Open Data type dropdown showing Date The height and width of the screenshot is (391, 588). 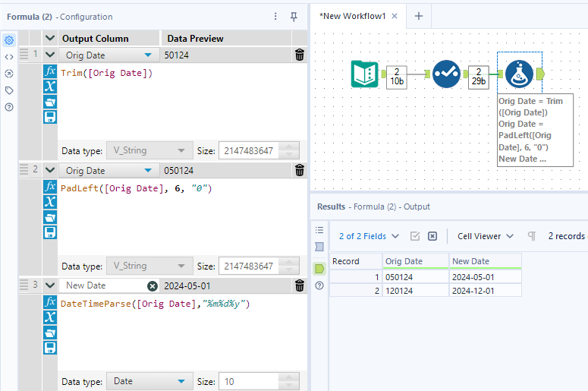[x=149, y=381]
